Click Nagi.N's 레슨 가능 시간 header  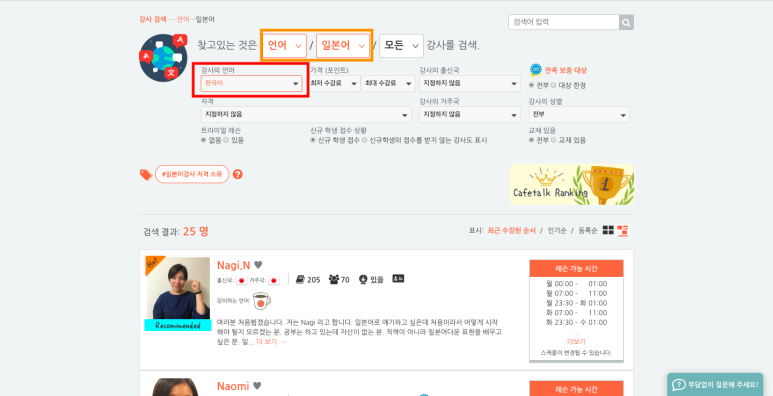[x=576, y=269]
